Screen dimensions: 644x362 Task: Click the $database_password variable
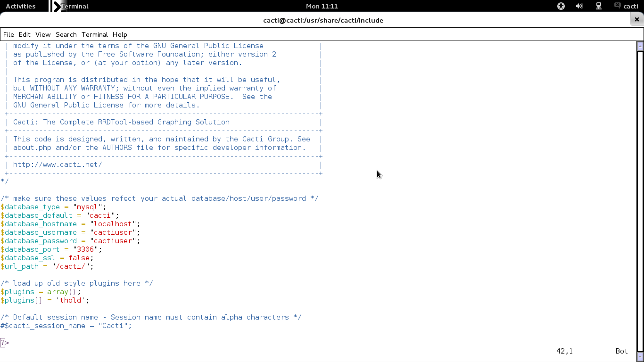coord(39,241)
